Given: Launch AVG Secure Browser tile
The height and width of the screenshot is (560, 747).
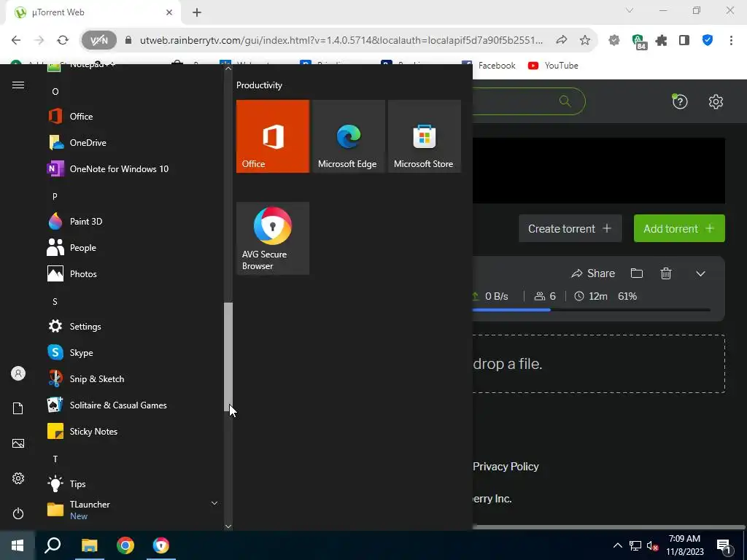Looking at the screenshot, I should point(273,238).
